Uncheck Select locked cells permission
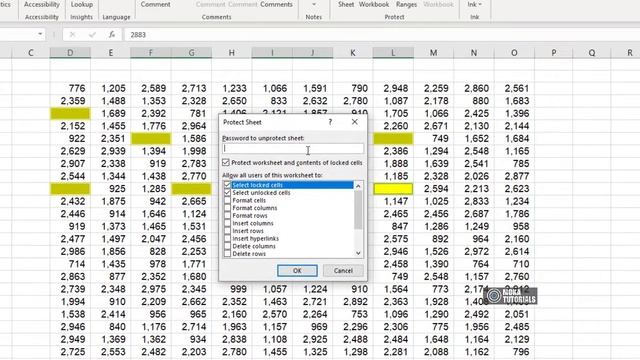The image size is (640, 360). [x=228, y=185]
